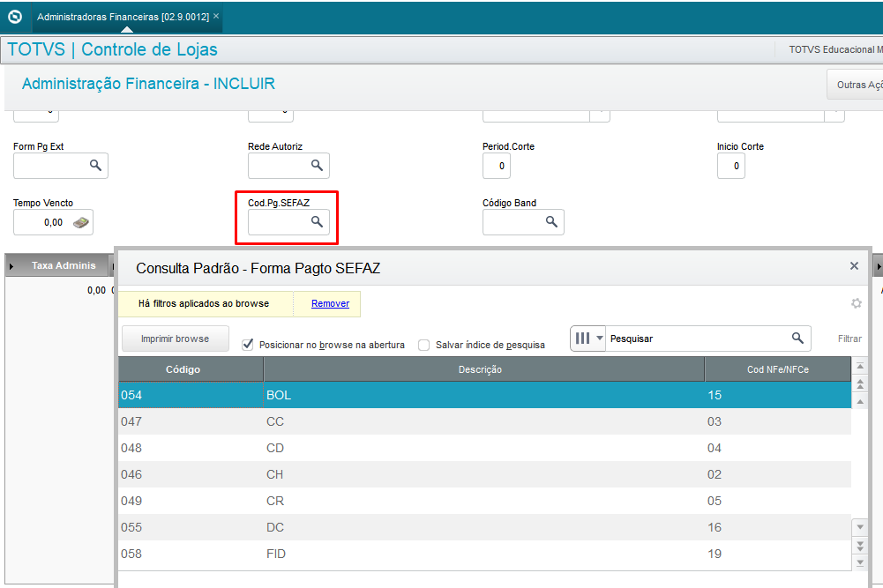Click the Cod NFe/NFCe value 15
The image size is (883, 588).
[x=714, y=395]
